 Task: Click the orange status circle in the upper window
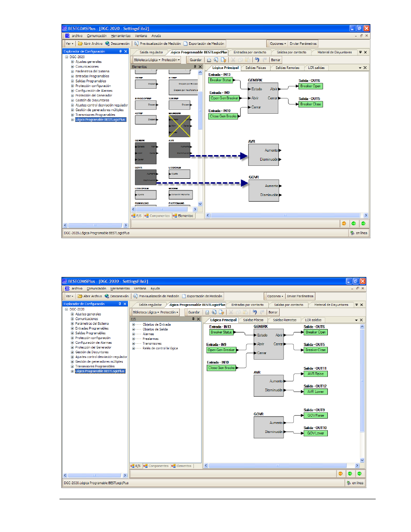click(x=344, y=224)
